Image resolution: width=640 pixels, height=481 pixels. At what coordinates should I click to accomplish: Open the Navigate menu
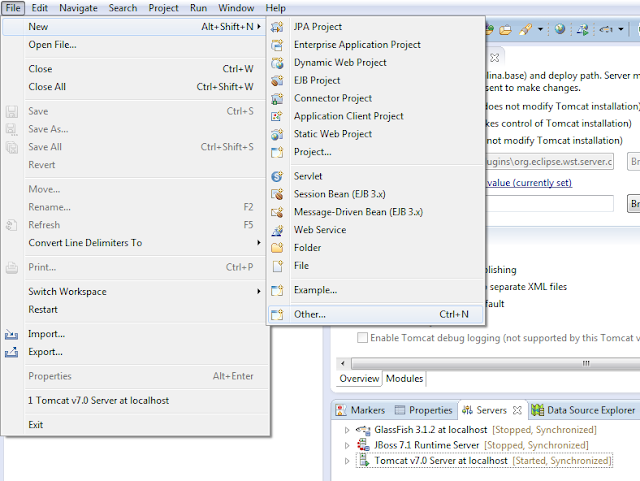click(78, 8)
